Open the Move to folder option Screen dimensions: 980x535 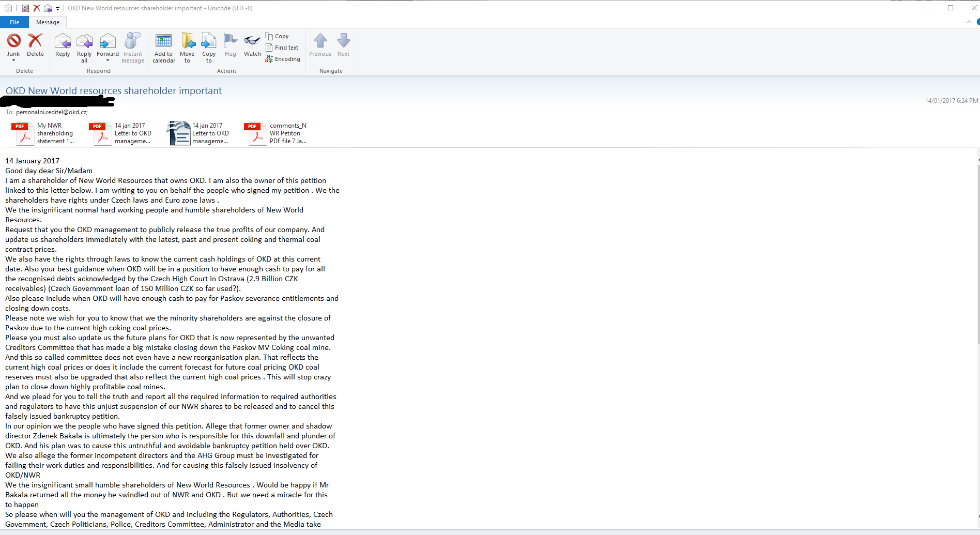[187, 48]
